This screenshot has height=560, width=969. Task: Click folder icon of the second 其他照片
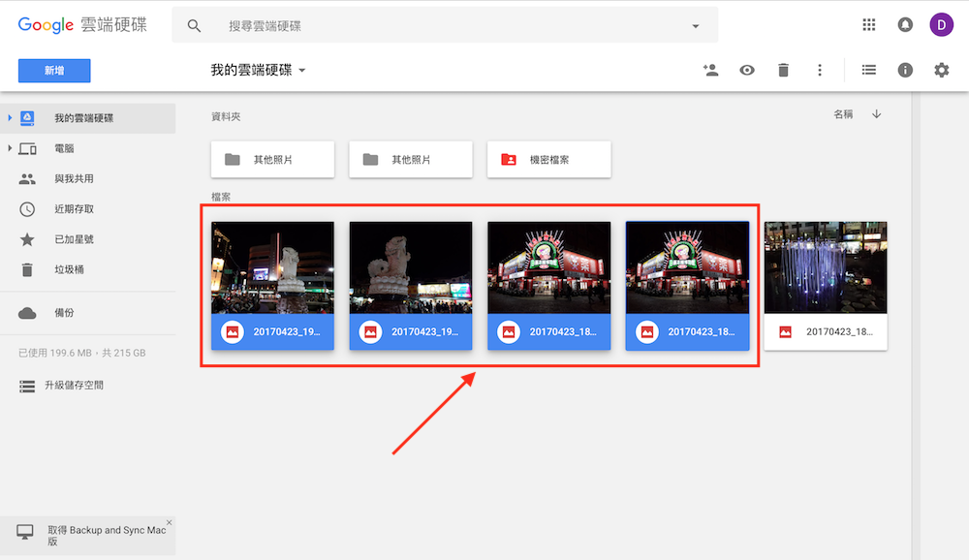[x=370, y=160]
